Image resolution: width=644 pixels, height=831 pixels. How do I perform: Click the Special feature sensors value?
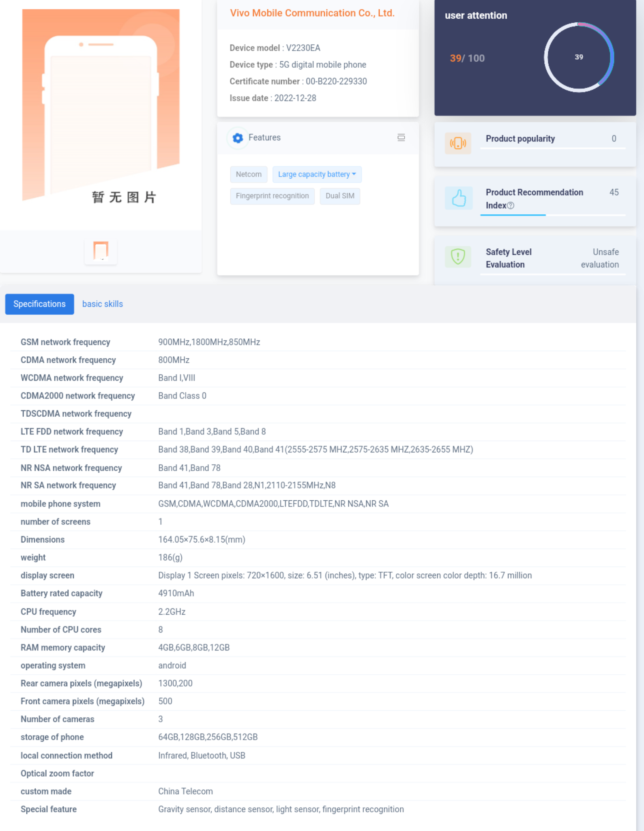pyautogui.click(x=281, y=809)
